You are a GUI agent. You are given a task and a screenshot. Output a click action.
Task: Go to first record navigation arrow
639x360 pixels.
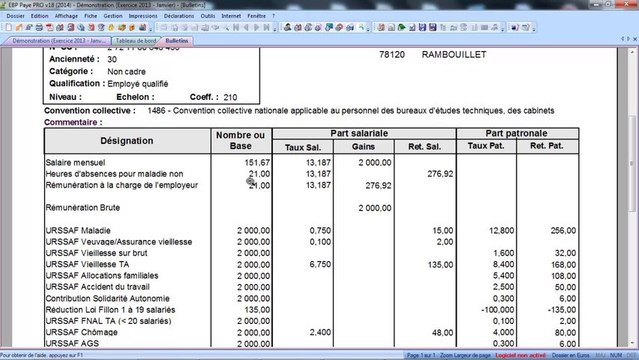[x=236, y=27]
